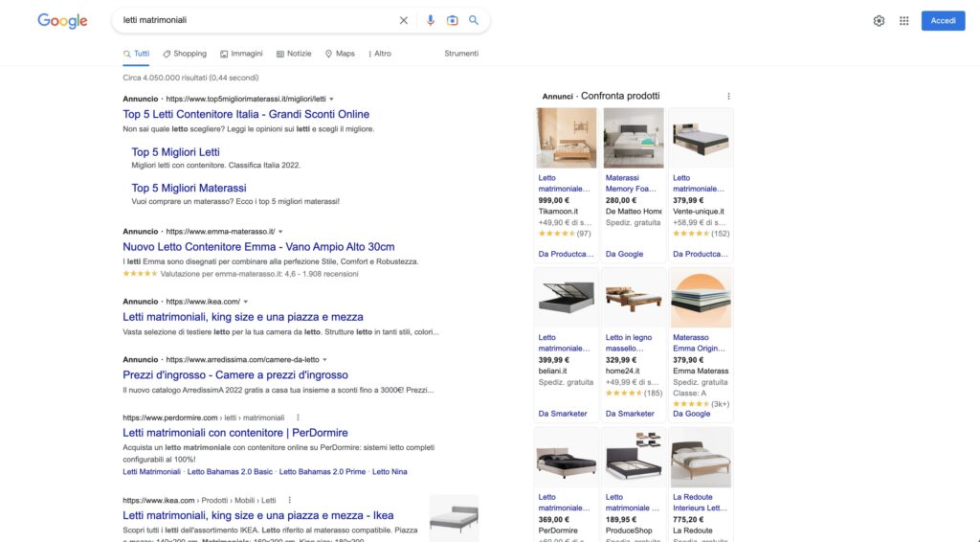Open Top 5 Migliori Letti sitelink
Image resolution: width=980 pixels, height=542 pixels.
click(x=176, y=152)
